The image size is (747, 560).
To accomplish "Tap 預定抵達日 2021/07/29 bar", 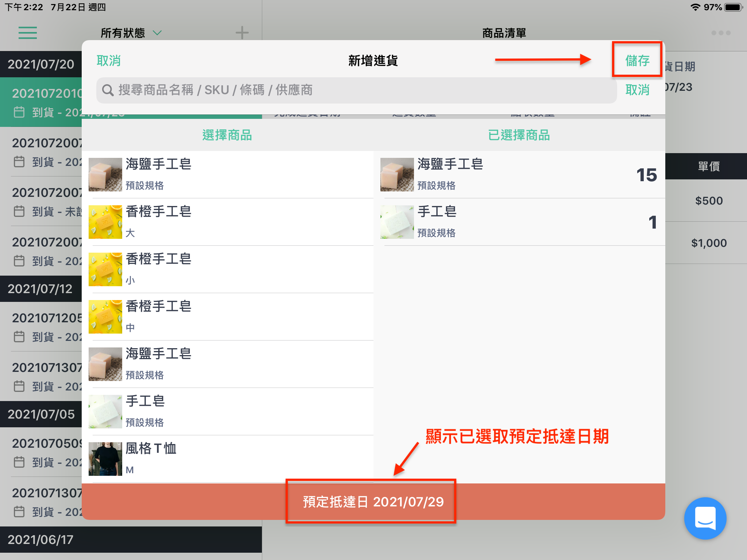I will coord(373,502).
